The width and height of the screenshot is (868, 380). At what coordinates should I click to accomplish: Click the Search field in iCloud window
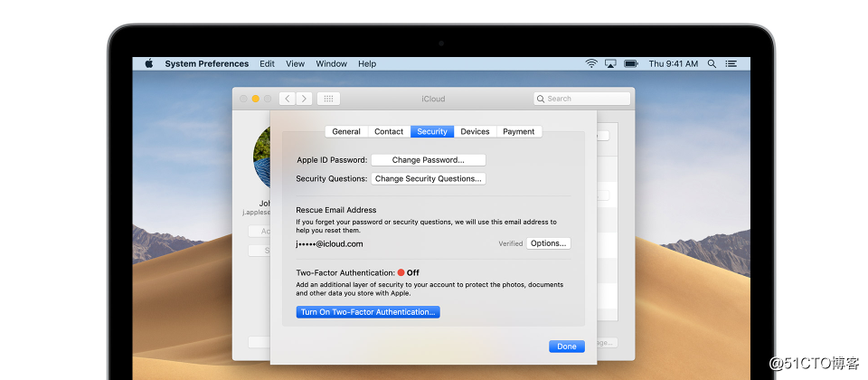pos(581,99)
